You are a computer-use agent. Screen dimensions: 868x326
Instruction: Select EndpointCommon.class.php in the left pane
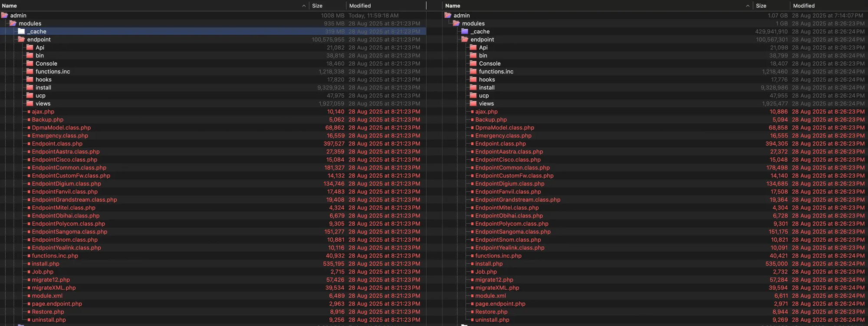pos(69,168)
